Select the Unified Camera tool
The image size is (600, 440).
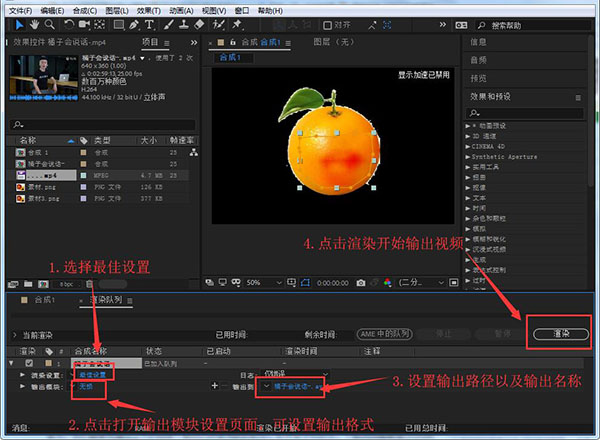84,25
